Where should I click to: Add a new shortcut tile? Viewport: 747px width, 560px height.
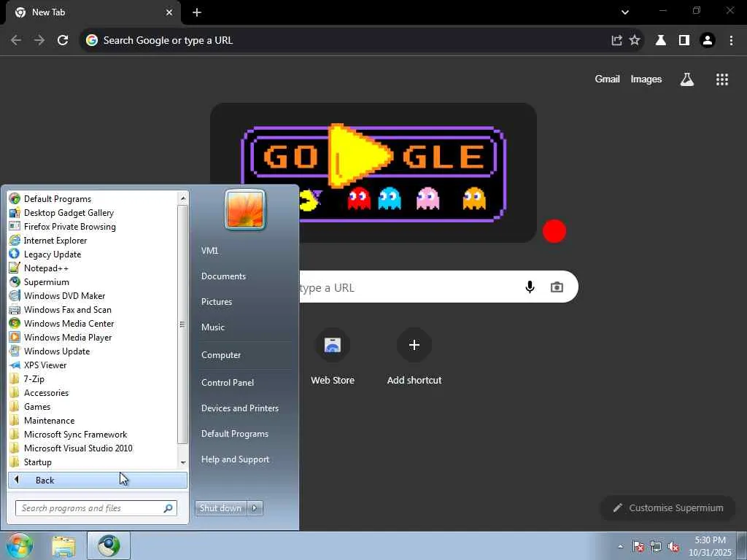[x=414, y=356]
